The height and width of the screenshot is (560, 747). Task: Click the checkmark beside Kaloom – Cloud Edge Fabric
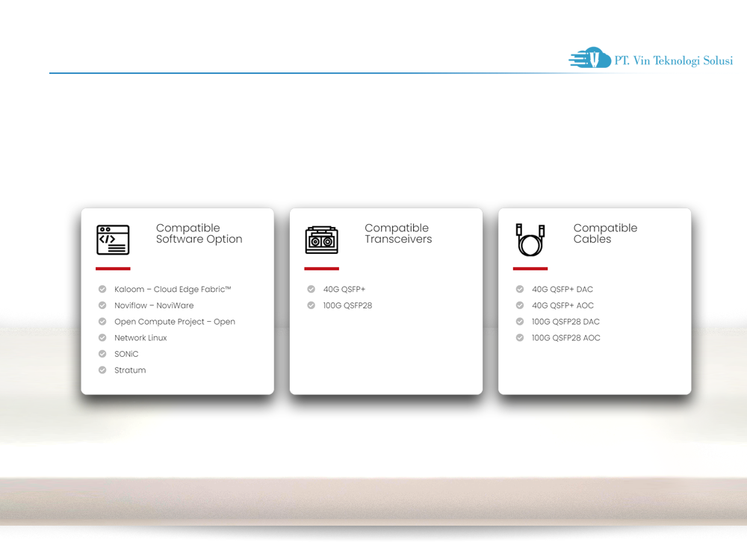pos(102,290)
